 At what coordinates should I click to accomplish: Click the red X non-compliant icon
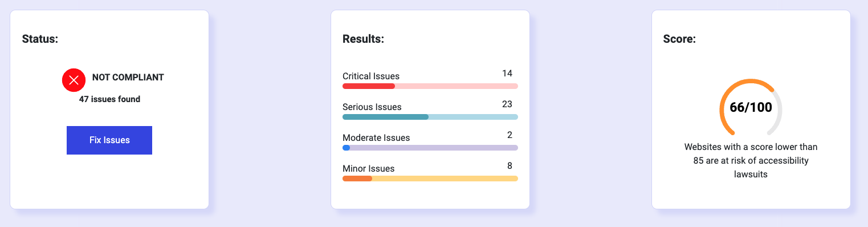(x=74, y=80)
